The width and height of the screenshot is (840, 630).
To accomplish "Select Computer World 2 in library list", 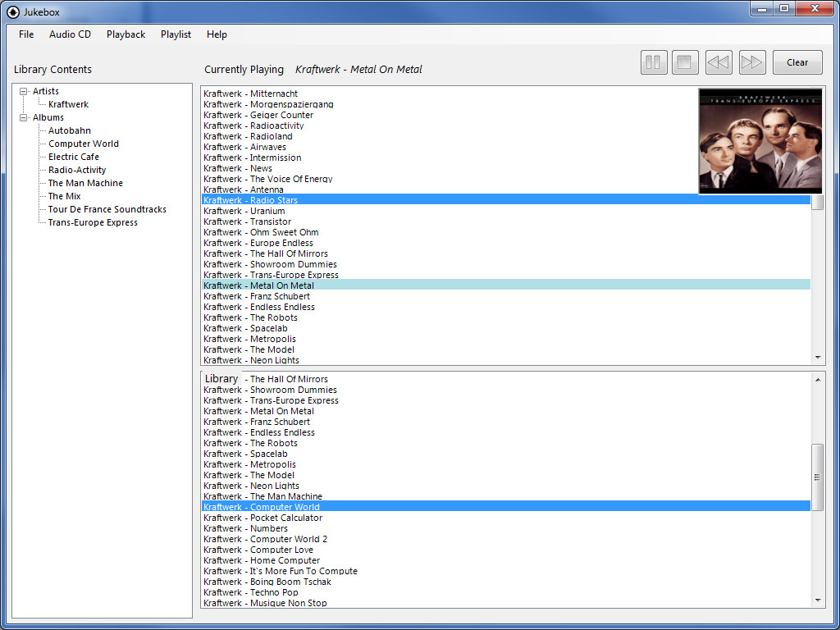I will pos(265,540).
